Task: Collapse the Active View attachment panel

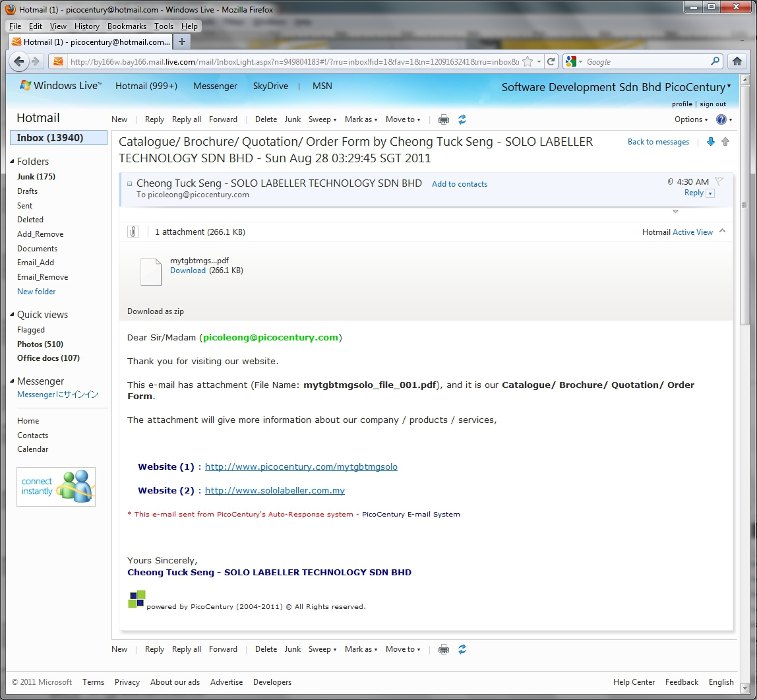Action: click(722, 231)
